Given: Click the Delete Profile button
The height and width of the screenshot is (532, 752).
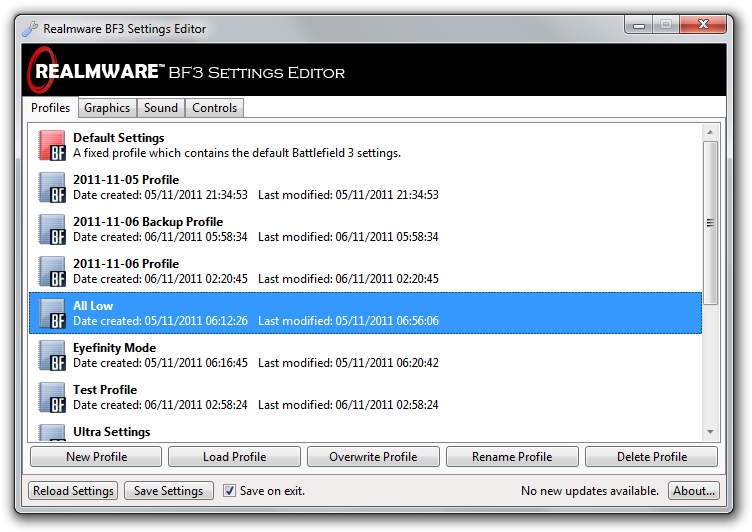Looking at the screenshot, I should (651, 457).
